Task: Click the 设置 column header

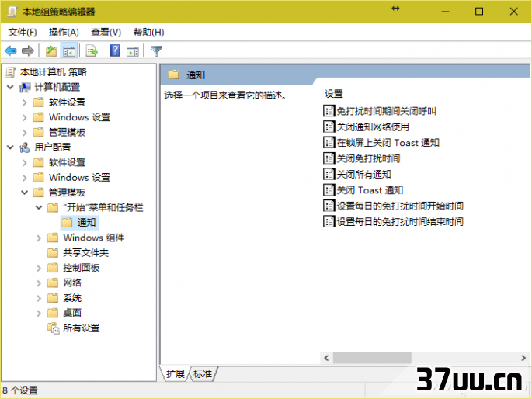Action: tap(334, 94)
